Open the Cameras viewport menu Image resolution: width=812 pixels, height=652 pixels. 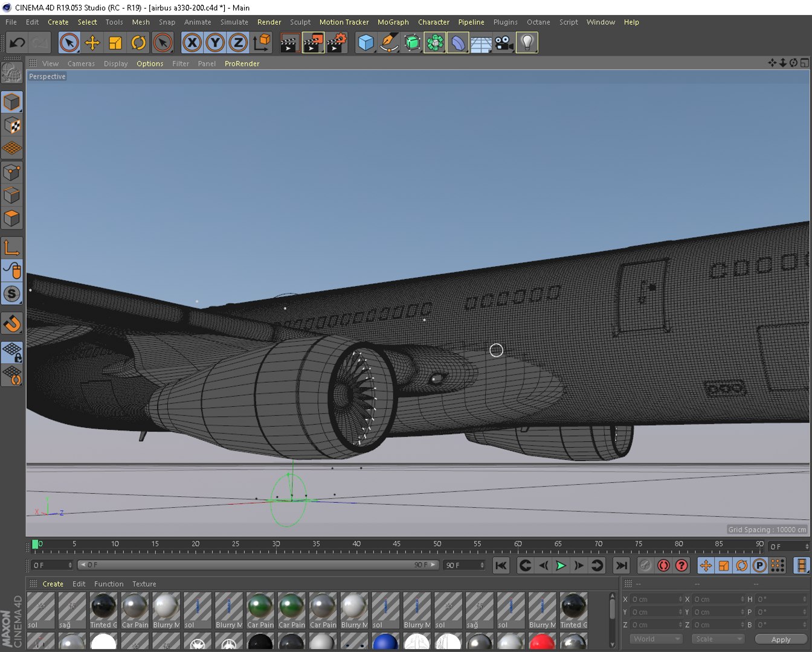[x=81, y=63]
